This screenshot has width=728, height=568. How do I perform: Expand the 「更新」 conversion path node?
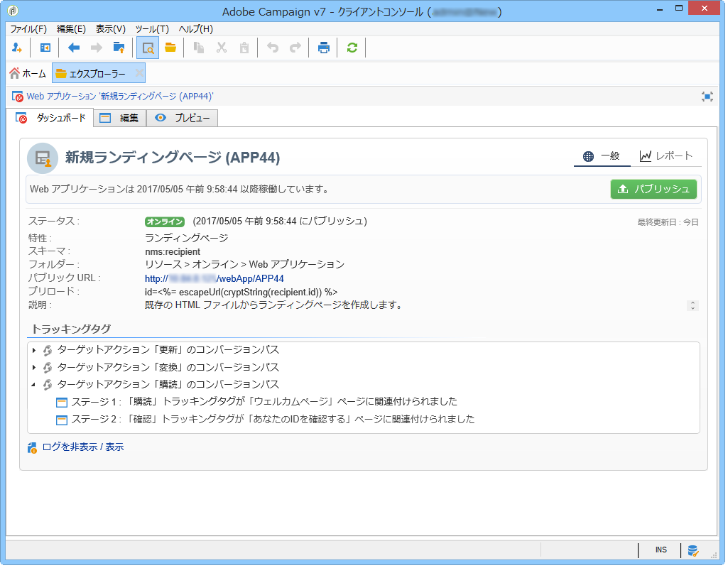pos(34,350)
